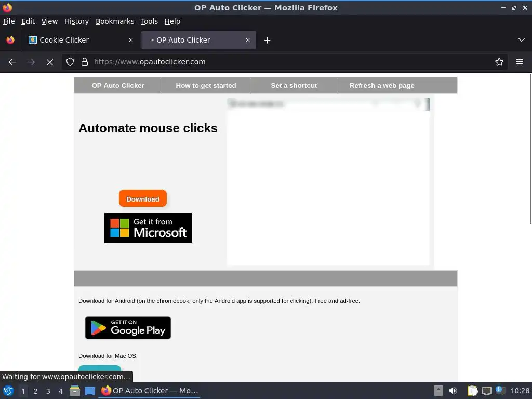This screenshot has height=399, width=532.
Task: Click the Download for Mac OS text
Action: point(108,356)
